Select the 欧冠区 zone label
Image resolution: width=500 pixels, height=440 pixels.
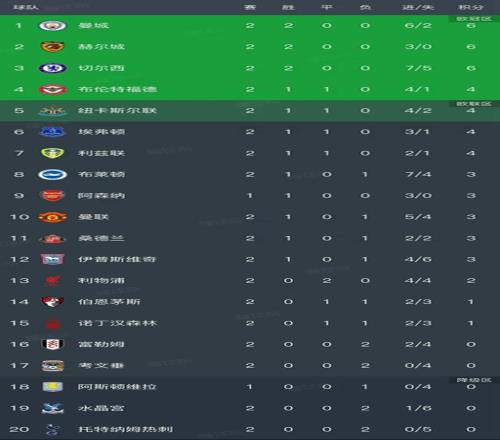point(474,19)
